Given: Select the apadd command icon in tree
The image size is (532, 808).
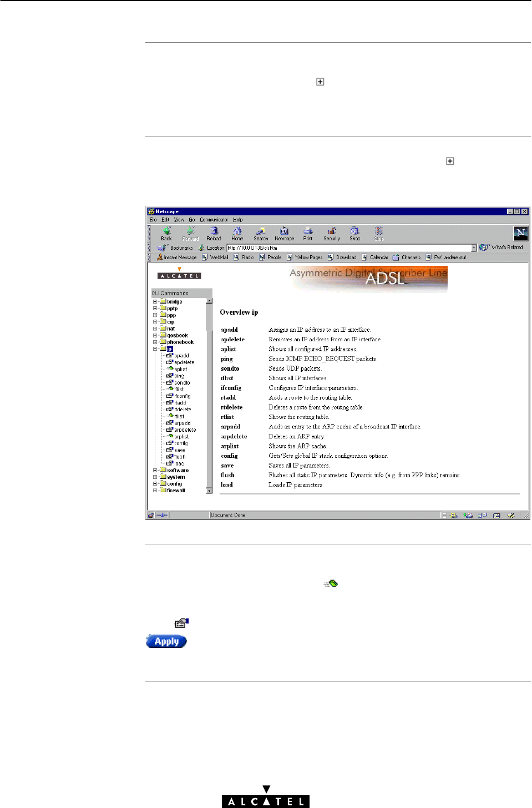Looking at the screenshot, I should click(x=170, y=356).
